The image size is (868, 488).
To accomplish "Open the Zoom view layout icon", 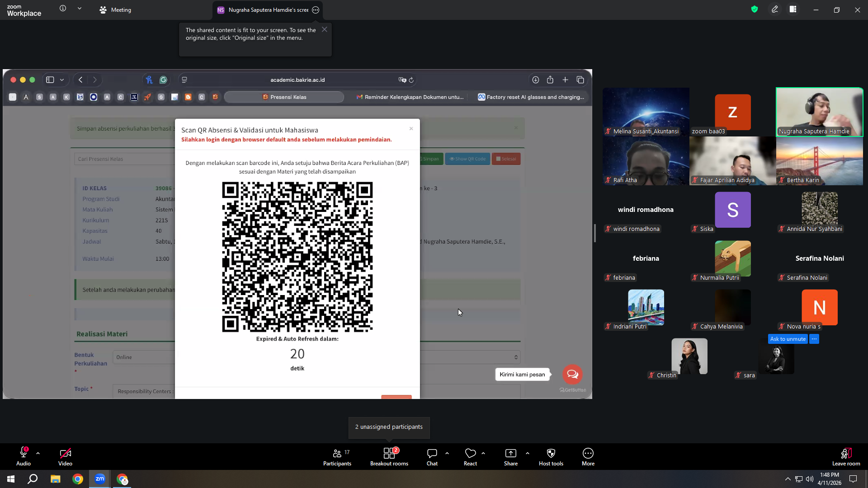I will (793, 9).
